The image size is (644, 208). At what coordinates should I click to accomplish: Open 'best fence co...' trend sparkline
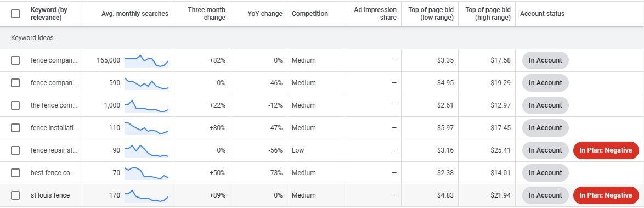(x=146, y=173)
